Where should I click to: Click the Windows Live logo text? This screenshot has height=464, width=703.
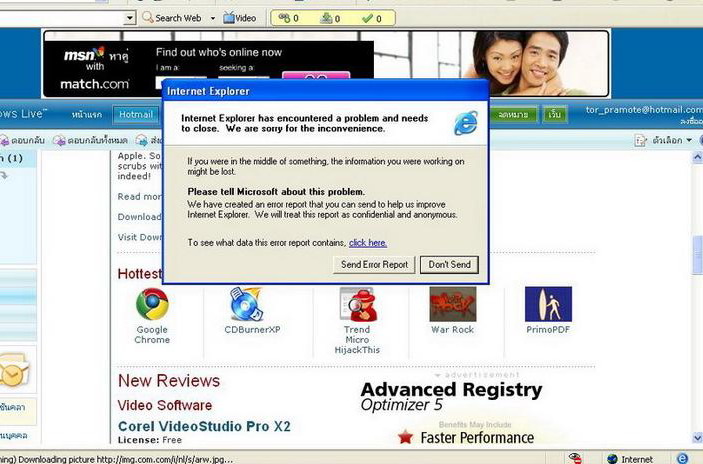coord(23,114)
